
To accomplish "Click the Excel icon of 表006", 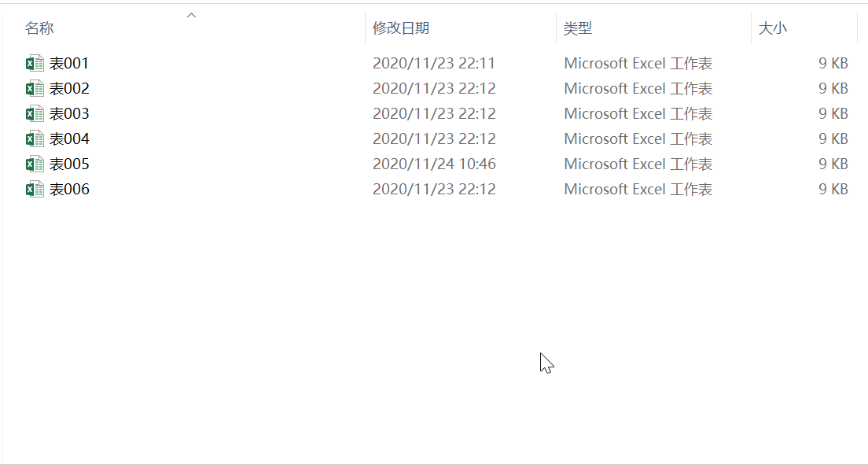I will point(35,189).
